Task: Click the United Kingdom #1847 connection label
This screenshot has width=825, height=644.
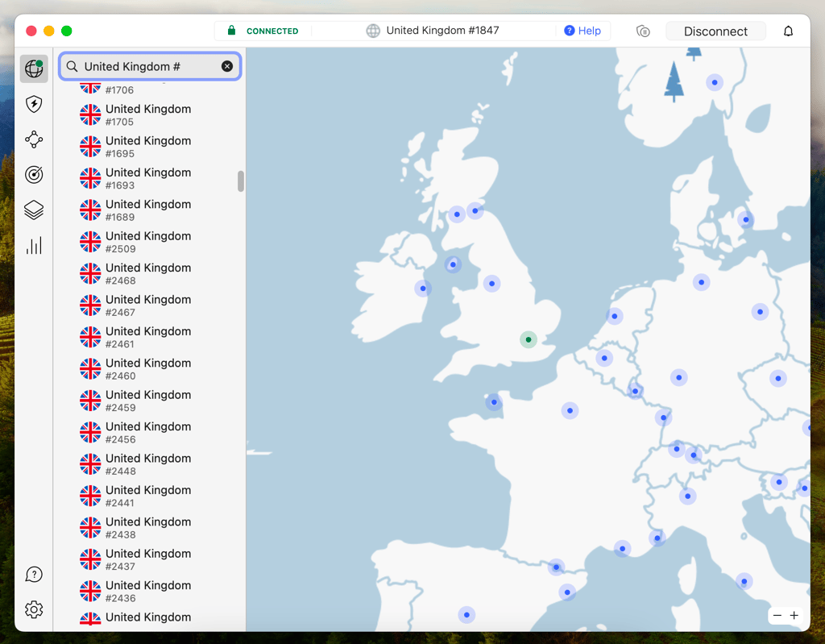Action: coord(442,31)
